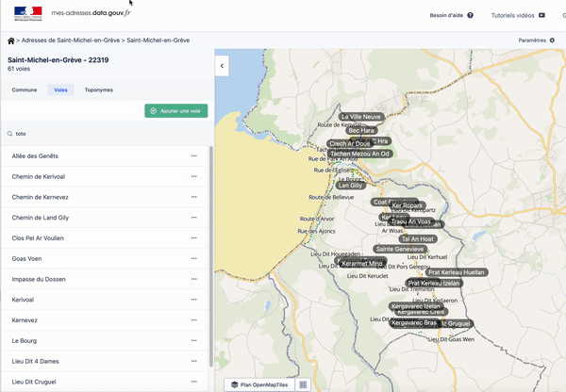Click the Paramètres settings gear
The height and width of the screenshot is (392, 566).
coord(553,41)
